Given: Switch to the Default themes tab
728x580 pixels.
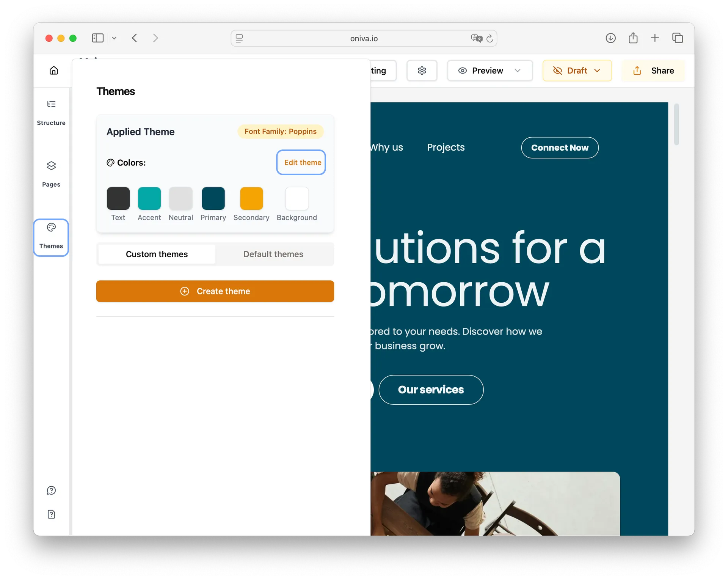Looking at the screenshot, I should [x=273, y=254].
